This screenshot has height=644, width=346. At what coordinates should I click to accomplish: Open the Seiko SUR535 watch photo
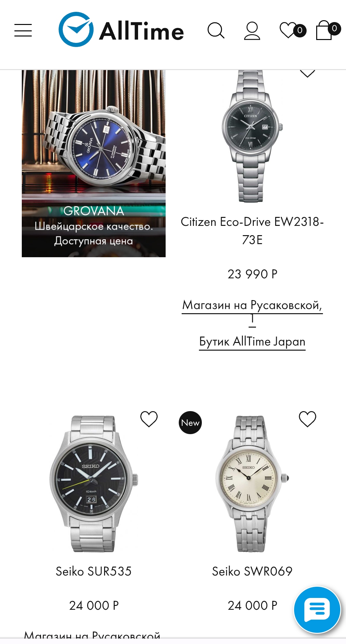click(x=94, y=484)
